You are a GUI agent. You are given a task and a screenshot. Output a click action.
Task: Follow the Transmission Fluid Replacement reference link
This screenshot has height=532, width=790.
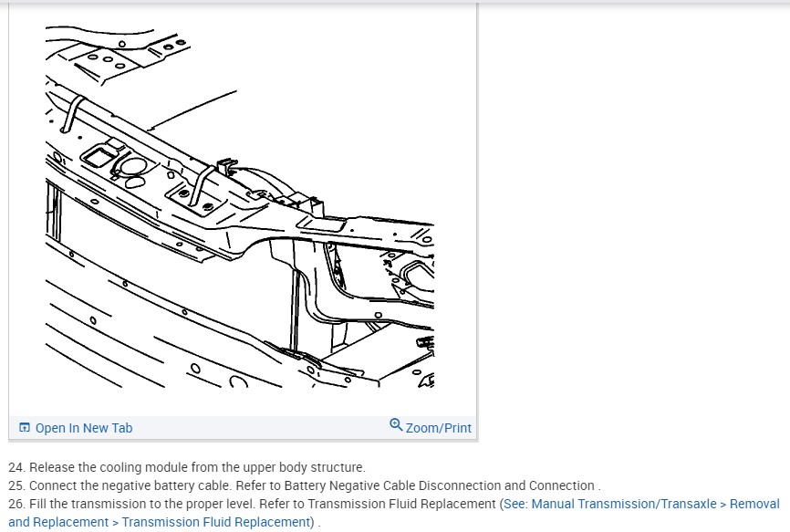click(394, 513)
